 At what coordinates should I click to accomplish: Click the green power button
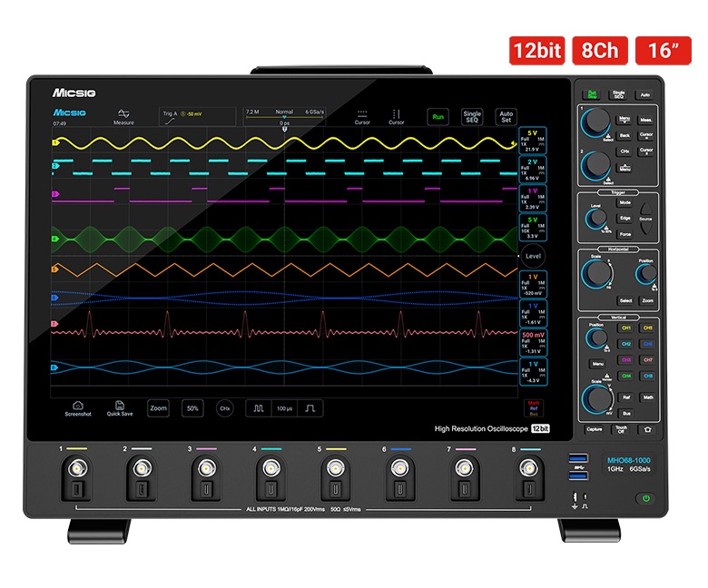(646, 498)
